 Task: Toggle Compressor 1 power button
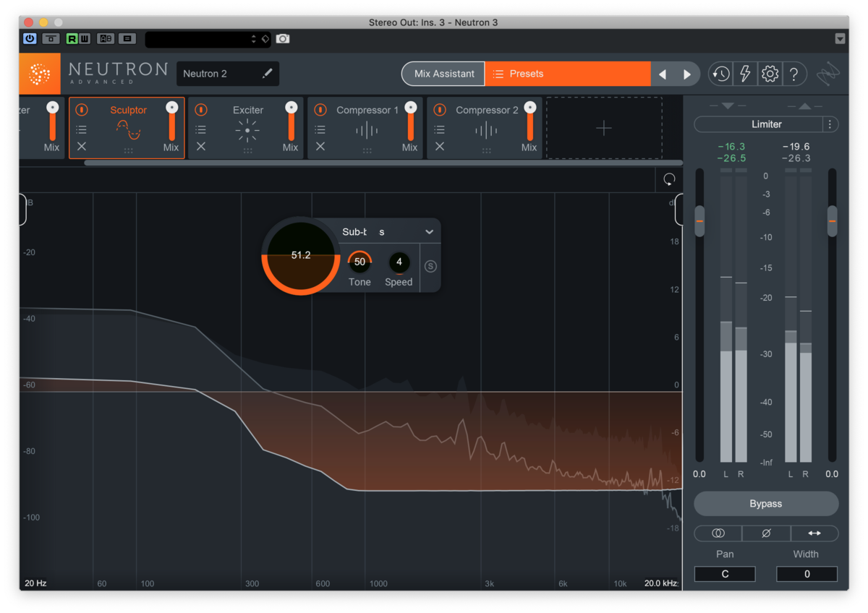click(x=320, y=110)
